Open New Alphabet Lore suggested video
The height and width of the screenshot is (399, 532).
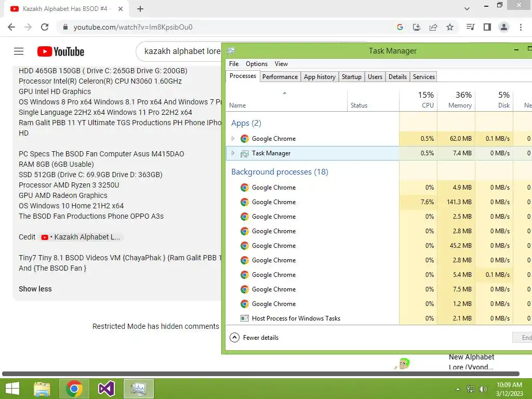pyautogui.click(x=471, y=362)
